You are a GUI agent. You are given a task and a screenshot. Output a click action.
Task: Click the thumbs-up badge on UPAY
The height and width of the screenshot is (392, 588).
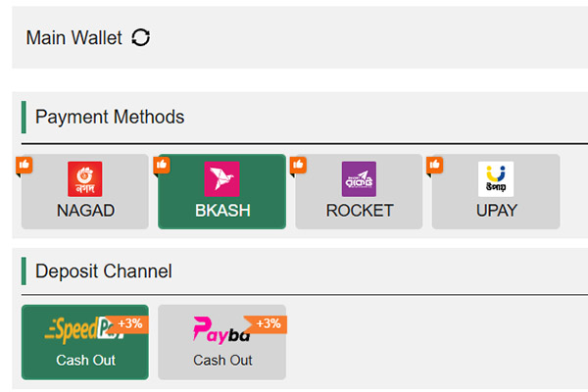pyautogui.click(x=435, y=165)
